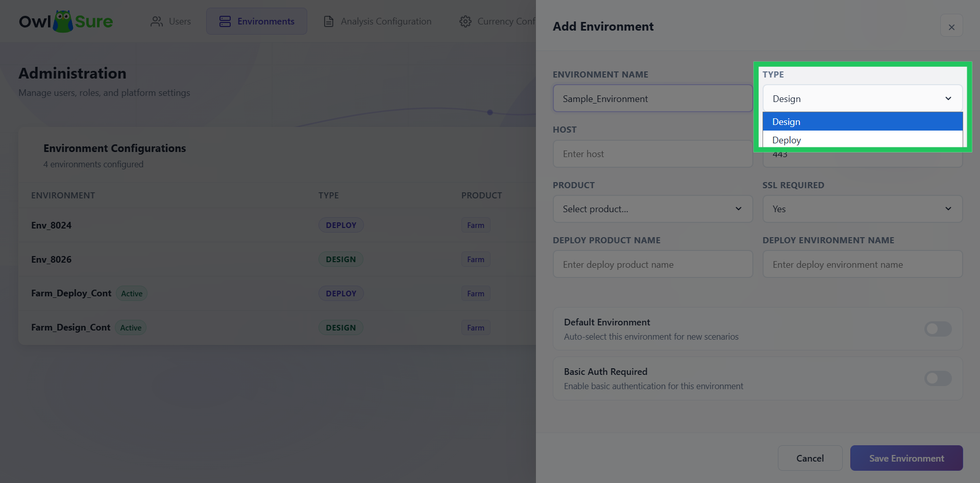The height and width of the screenshot is (483, 980).
Task: Click the TYPE column header in table
Action: point(328,195)
